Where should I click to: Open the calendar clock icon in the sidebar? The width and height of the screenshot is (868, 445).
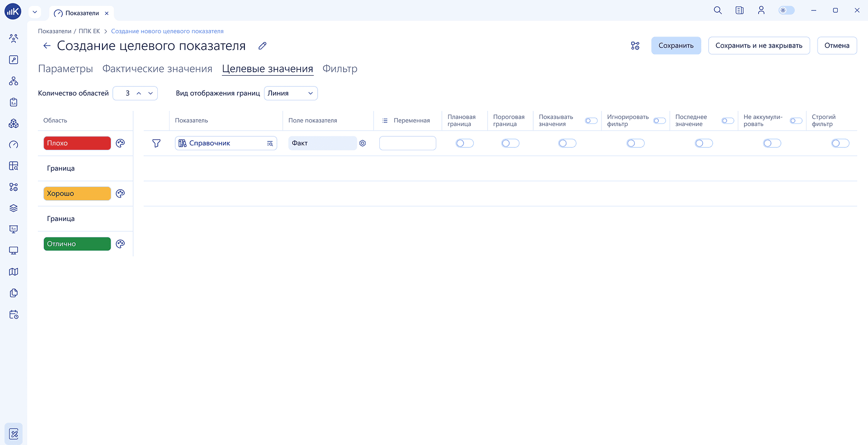click(x=14, y=314)
